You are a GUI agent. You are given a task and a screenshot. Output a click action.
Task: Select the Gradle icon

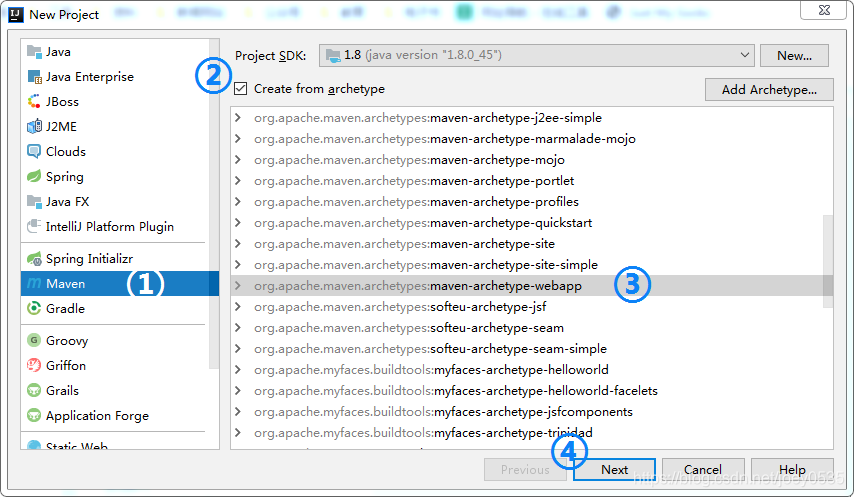(x=34, y=308)
